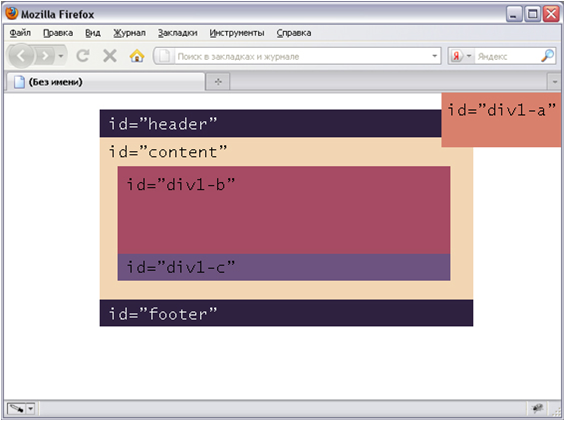This screenshot has height=421, width=565.
Task: Open the Закладки menu
Action: click(178, 33)
